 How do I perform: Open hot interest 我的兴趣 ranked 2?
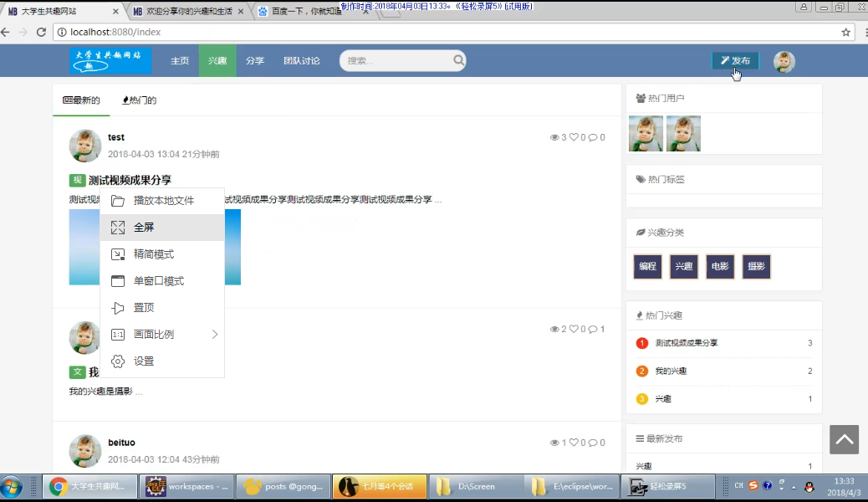(671, 371)
